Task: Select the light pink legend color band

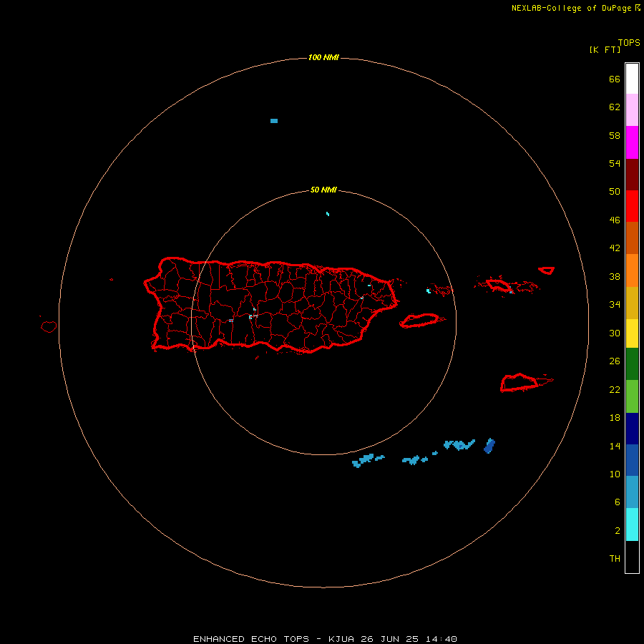Action: pos(632,110)
